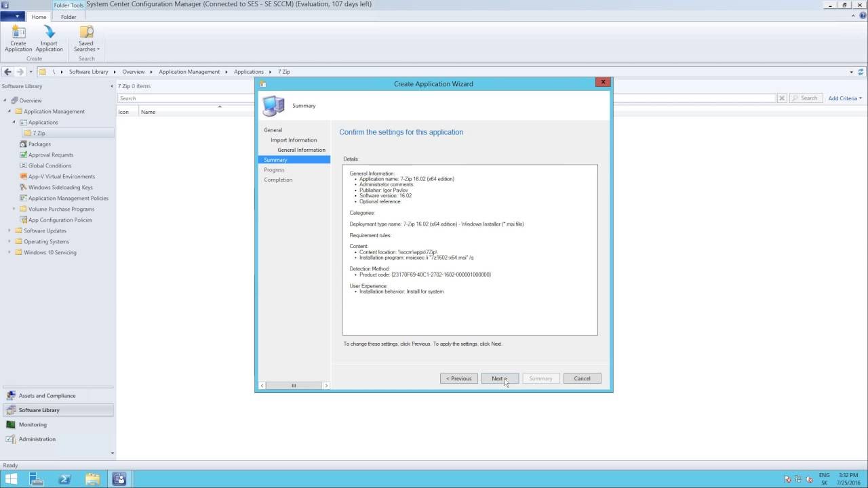Screen dimensions: 868x488
Task: Open Application Management Policies node
Action: coord(68,198)
